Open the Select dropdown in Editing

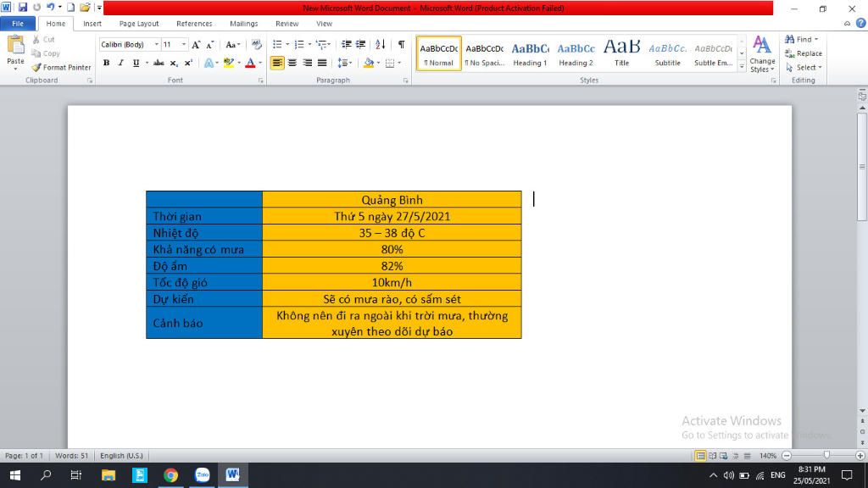tap(804, 67)
